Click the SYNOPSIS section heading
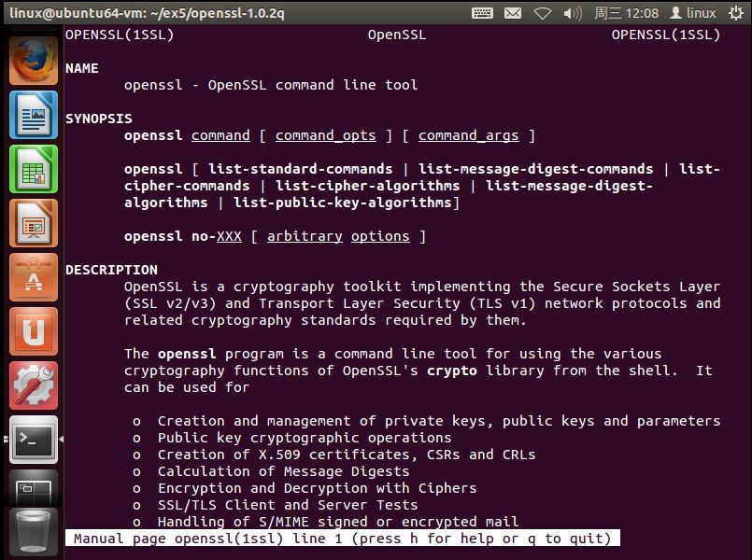752x560 pixels. (x=99, y=119)
